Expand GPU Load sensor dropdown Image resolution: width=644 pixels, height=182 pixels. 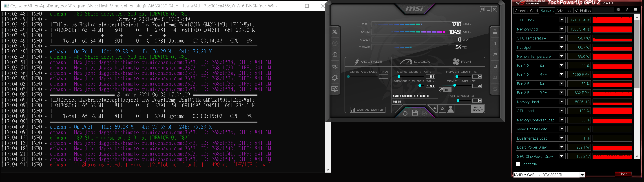(x=562, y=111)
